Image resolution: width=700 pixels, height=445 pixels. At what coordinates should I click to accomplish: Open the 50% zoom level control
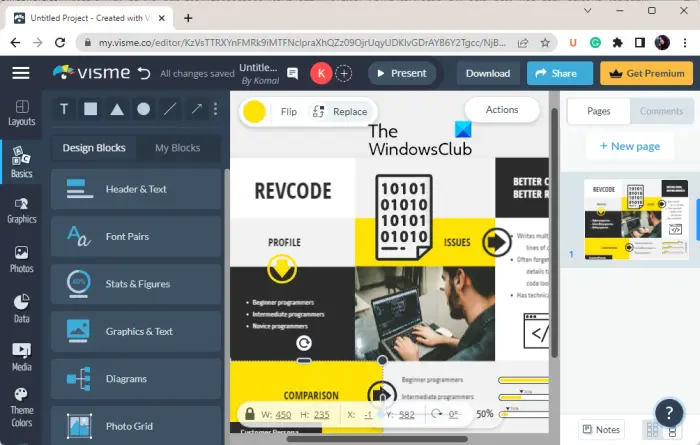click(484, 414)
